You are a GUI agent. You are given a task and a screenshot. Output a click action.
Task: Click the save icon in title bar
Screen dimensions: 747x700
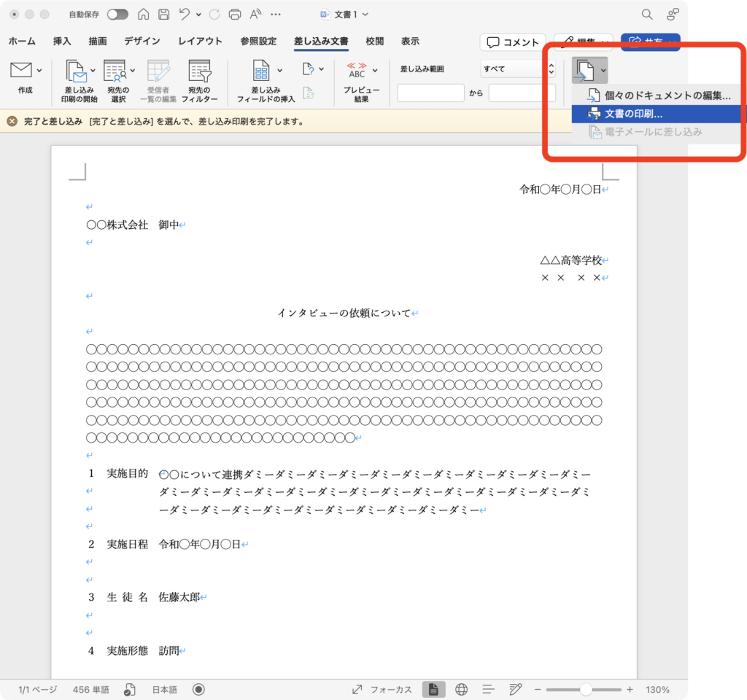pyautogui.click(x=164, y=15)
